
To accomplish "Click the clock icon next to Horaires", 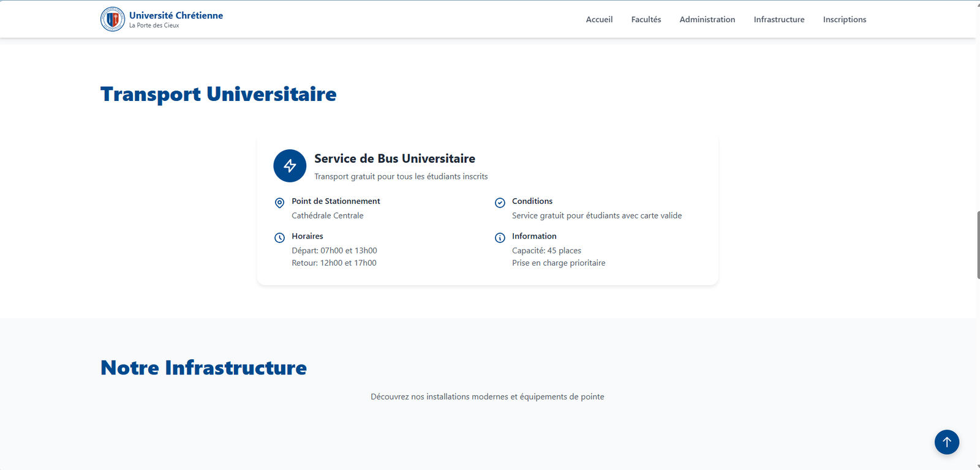I will click(279, 237).
